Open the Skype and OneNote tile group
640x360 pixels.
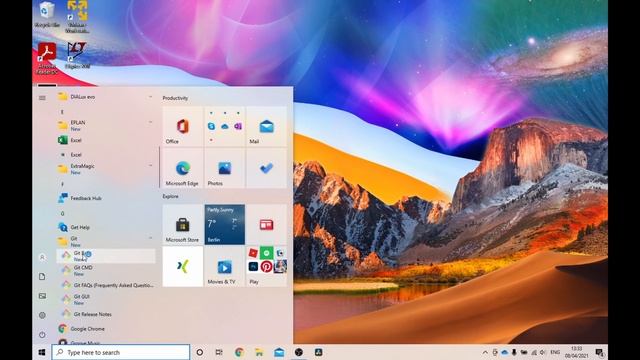coord(224,127)
